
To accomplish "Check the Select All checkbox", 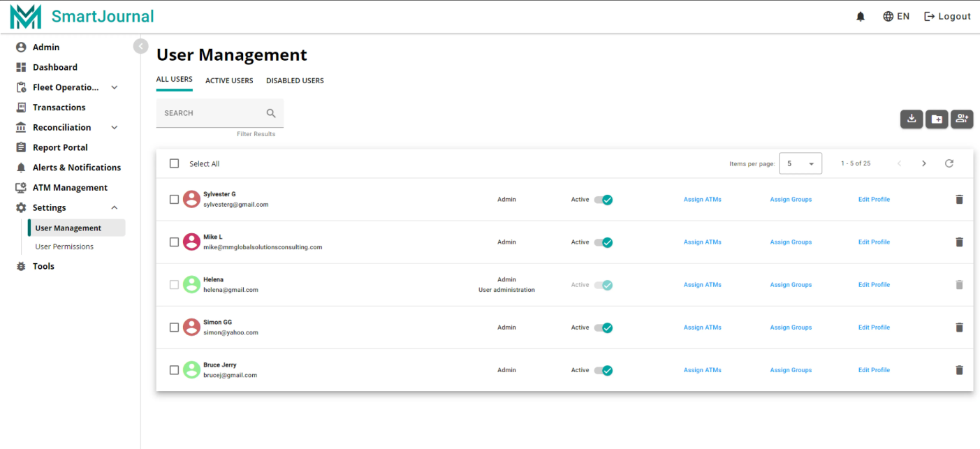I will pyautogui.click(x=175, y=163).
